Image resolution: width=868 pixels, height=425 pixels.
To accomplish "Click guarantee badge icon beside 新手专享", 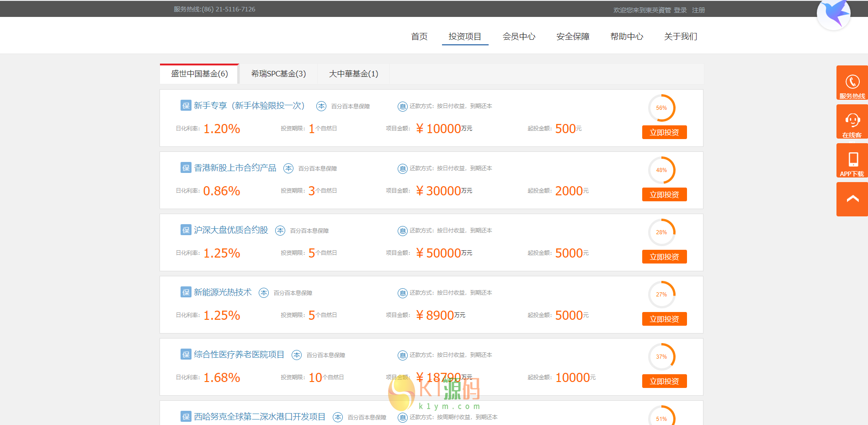I will (186, 106).
